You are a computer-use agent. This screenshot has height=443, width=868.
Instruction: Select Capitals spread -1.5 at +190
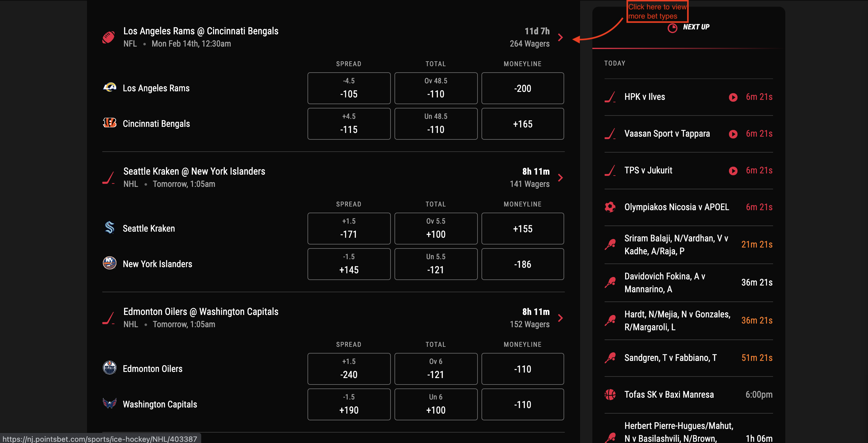[x=349, y=404]
